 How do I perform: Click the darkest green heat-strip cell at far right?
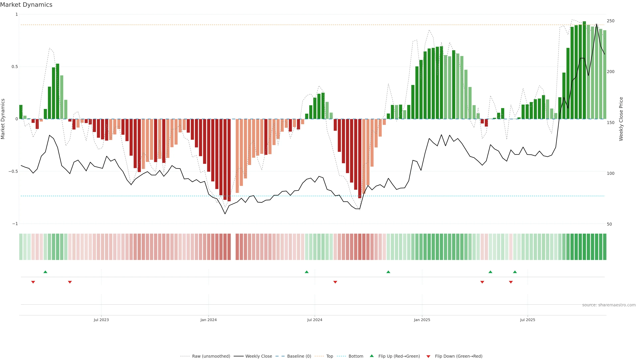click(x=604, y=247)
